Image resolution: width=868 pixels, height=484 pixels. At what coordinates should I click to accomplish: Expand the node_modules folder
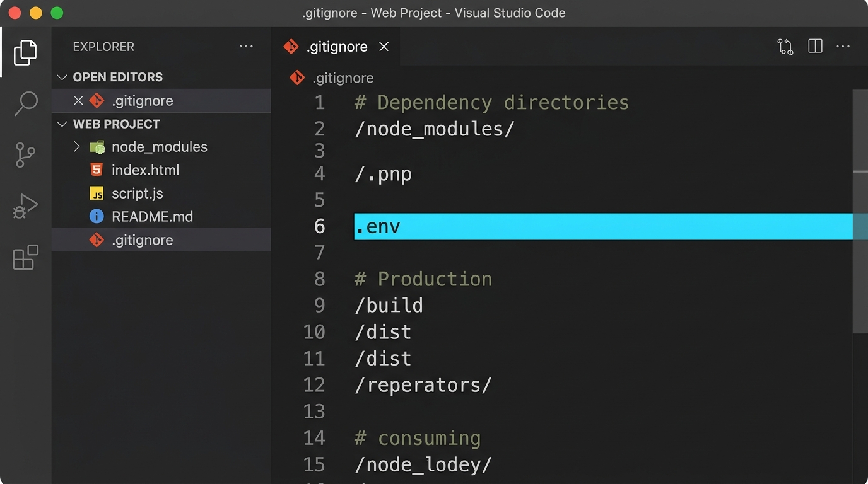(x=77, y=147)
